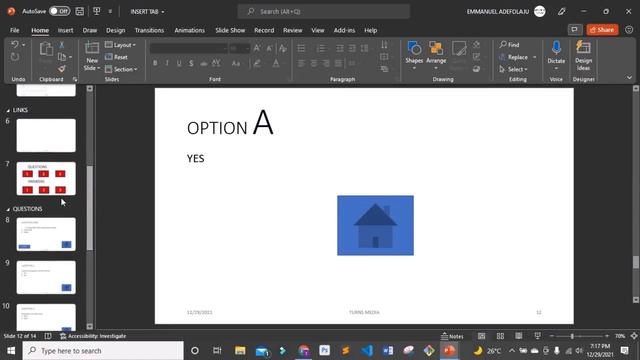640x360 pixels.
Task: Open the INSERT TAB title dropdown
Action: click(147, 11)
